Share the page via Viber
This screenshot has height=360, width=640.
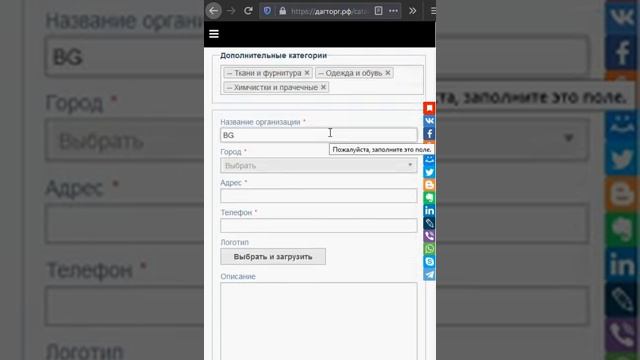[x=429, y=236]
